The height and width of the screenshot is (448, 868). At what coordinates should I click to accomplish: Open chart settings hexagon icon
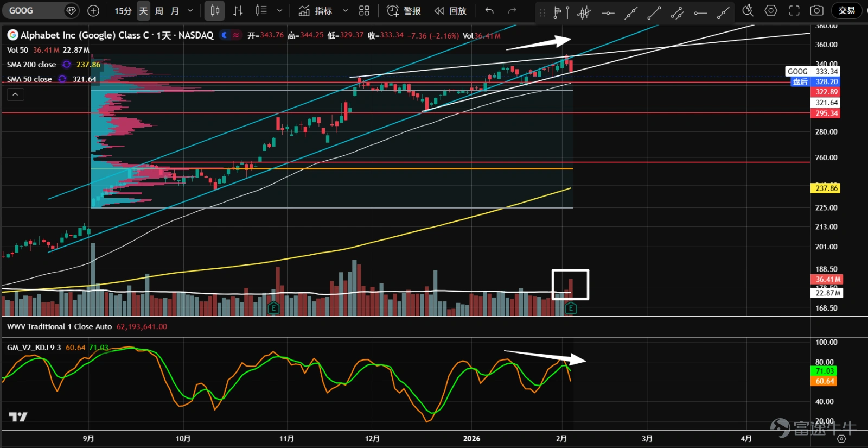point(771,10)
